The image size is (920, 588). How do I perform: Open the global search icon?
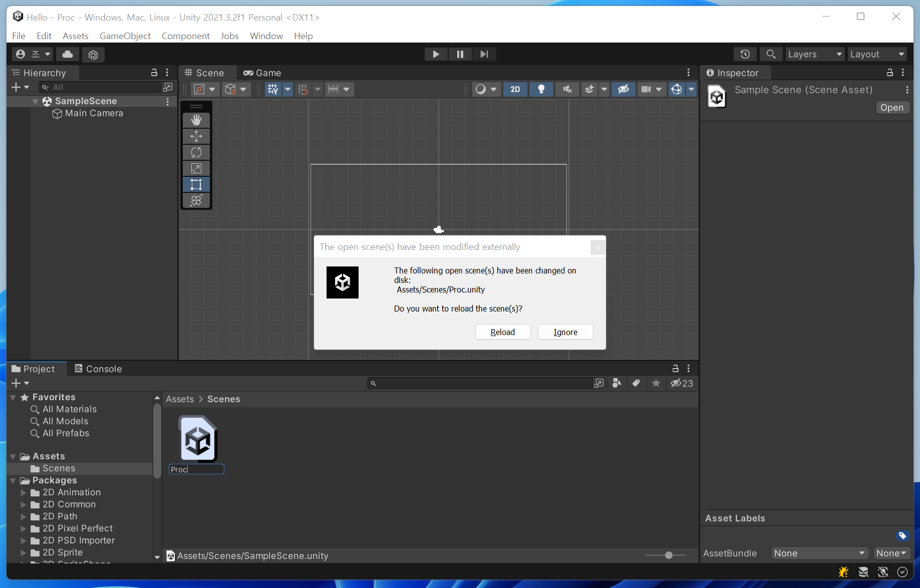[x=771, y=54]
